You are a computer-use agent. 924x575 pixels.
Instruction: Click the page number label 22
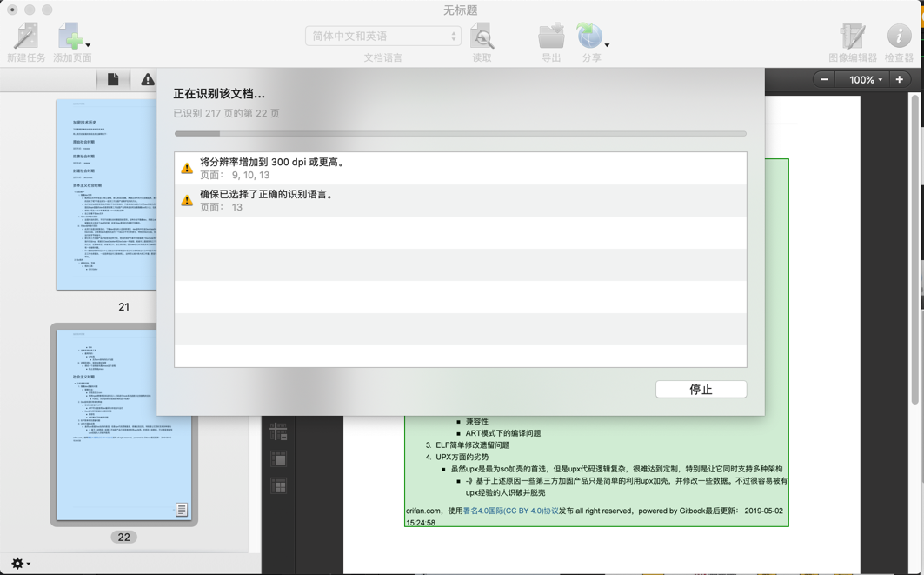[123, 538]
